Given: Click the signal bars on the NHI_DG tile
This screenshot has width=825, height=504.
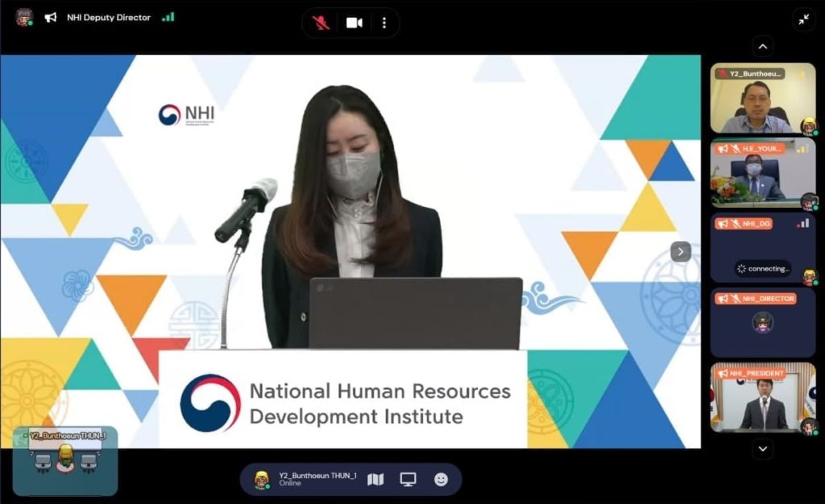Looking at the screenshot, I should pyautogui.click(x=803, y=223).
